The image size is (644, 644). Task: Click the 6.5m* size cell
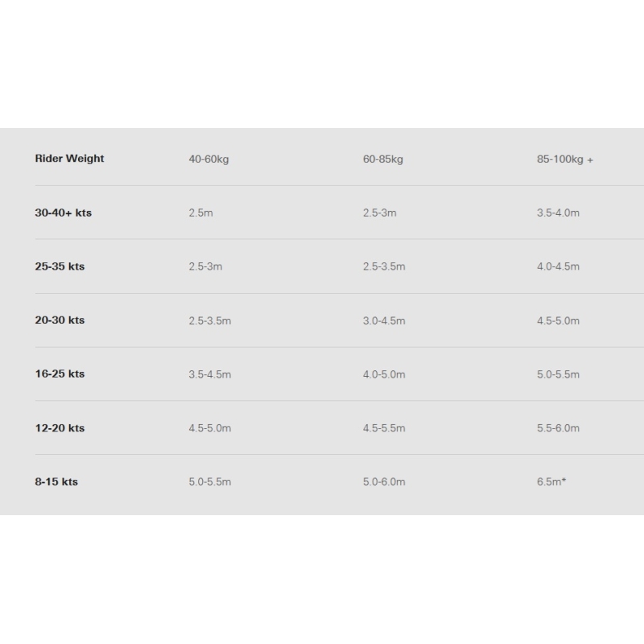point(551,482)
